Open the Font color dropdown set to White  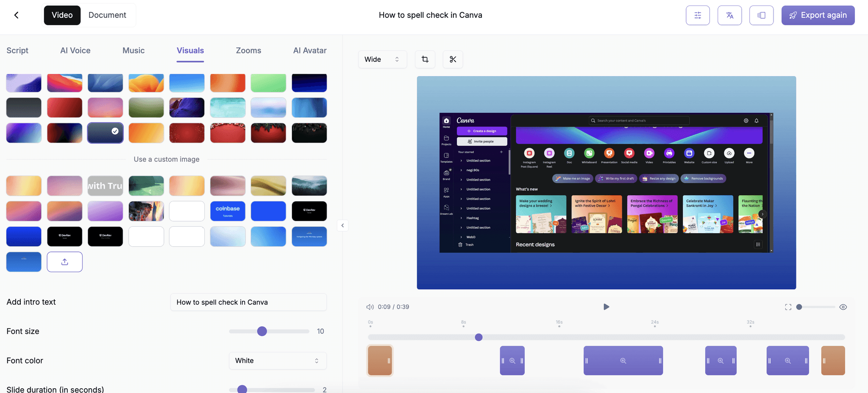277,360
